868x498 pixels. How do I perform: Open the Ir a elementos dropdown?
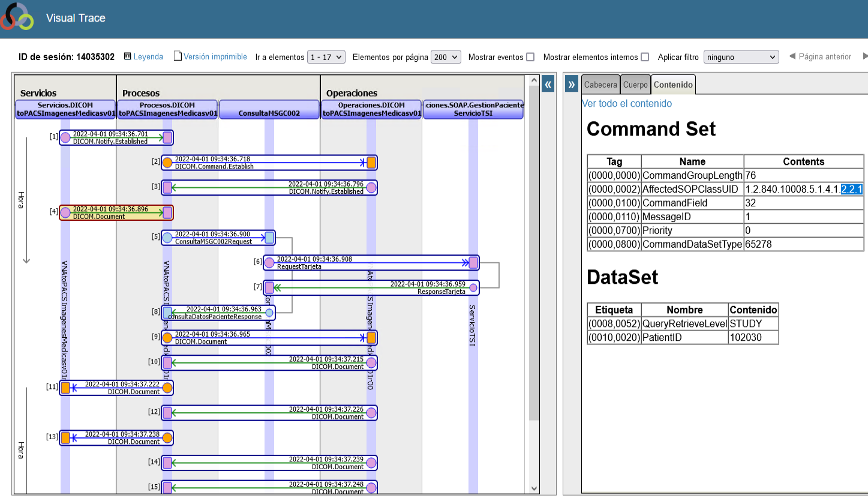(x=326, y=57)
